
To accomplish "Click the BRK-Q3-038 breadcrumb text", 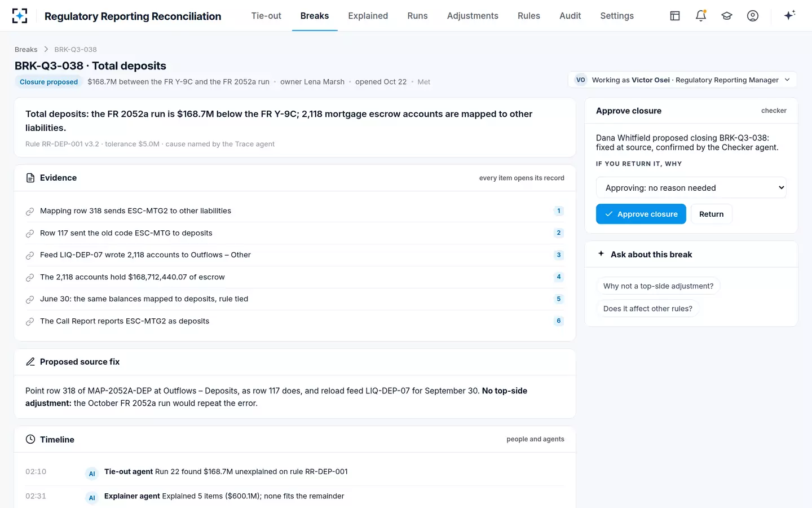I will click(76, 50).
